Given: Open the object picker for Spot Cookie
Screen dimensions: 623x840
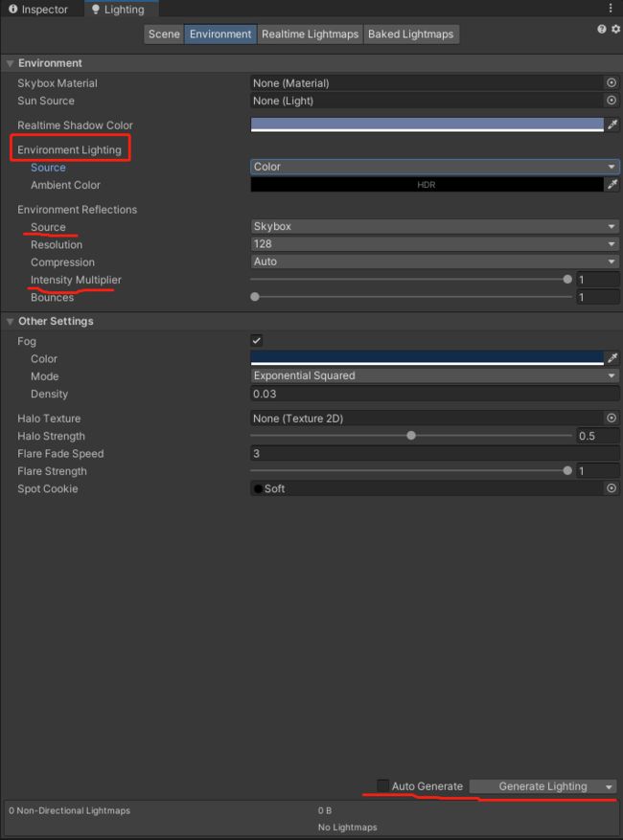Looking at the screenshot, I should click(x=611, y=488).
